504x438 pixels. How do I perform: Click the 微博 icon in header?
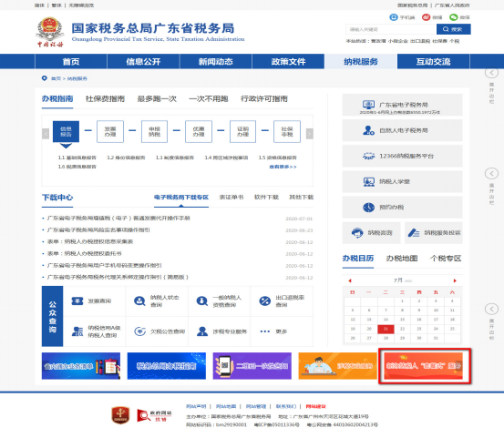[x=427, y=17]
